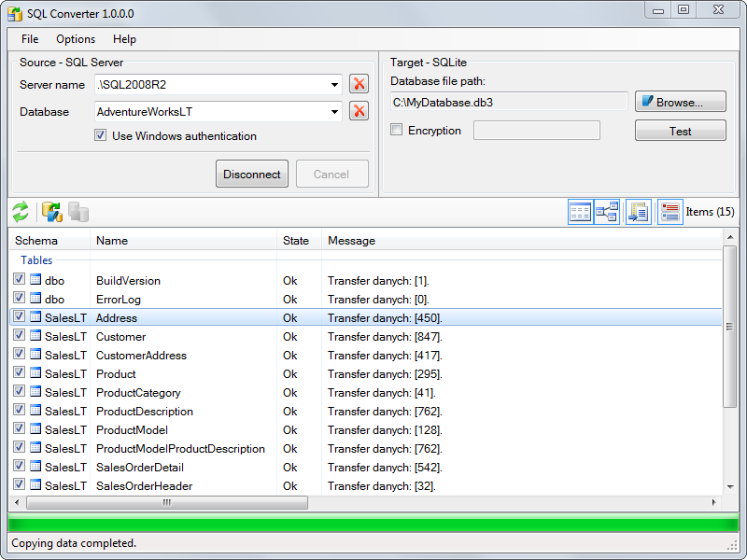The width and height of the screenshot is (747, 560).
Task: Open the Options menu
Action: coord(76,39)
